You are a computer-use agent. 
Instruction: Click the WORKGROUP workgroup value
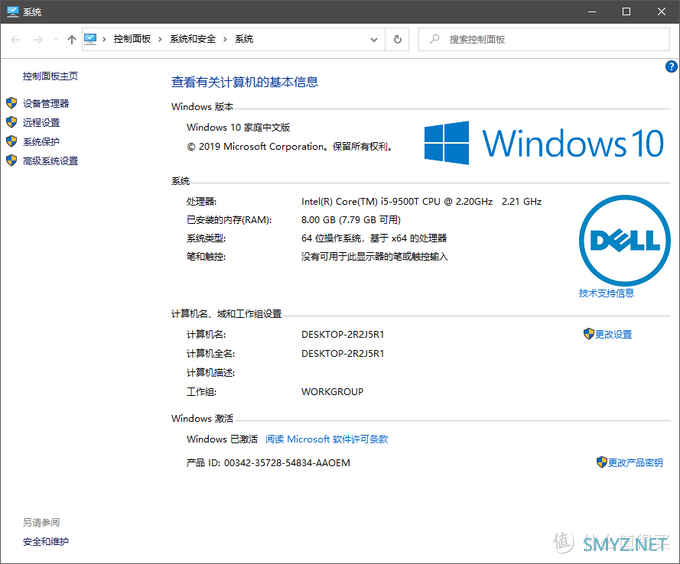coord(332,392)
